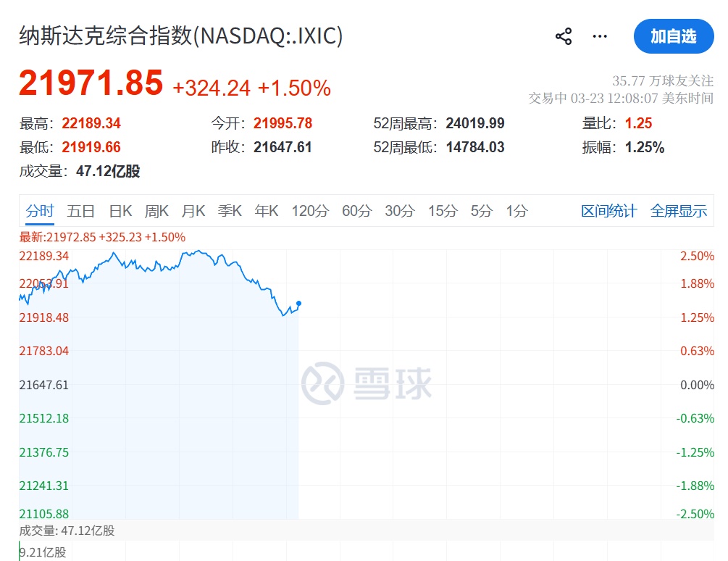Select the 月K monthly chart tab
728x561 pixels.
[193, 211]
